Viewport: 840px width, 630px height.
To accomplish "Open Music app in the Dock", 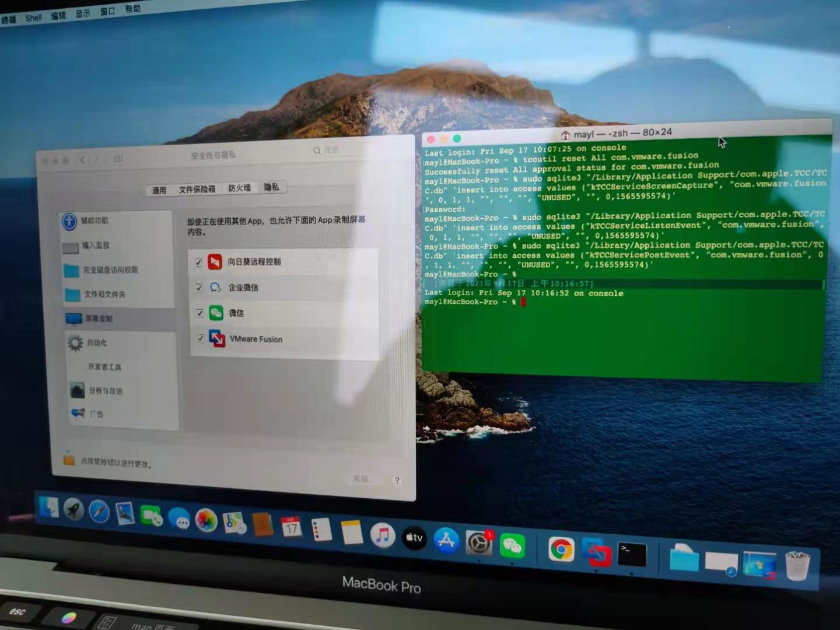I will pos(383,535).
